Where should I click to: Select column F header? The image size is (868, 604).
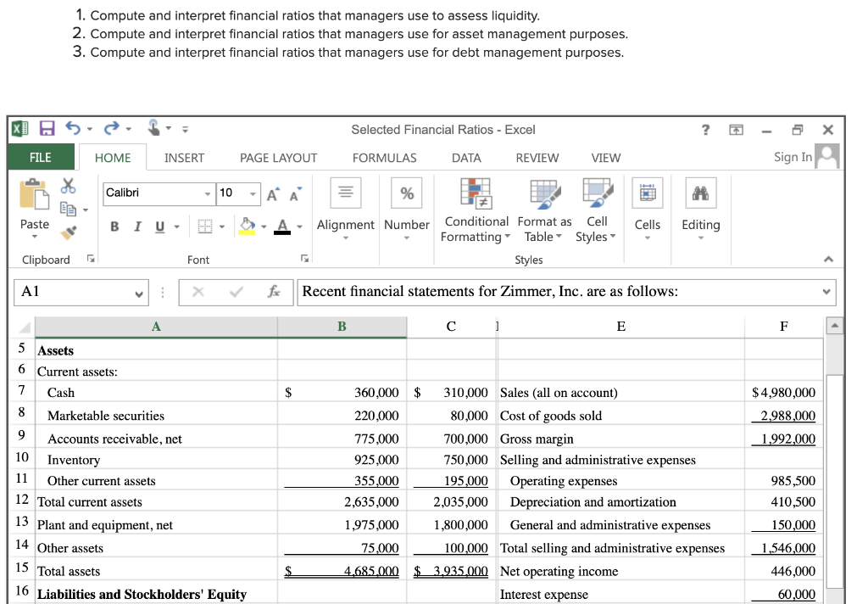784,327
